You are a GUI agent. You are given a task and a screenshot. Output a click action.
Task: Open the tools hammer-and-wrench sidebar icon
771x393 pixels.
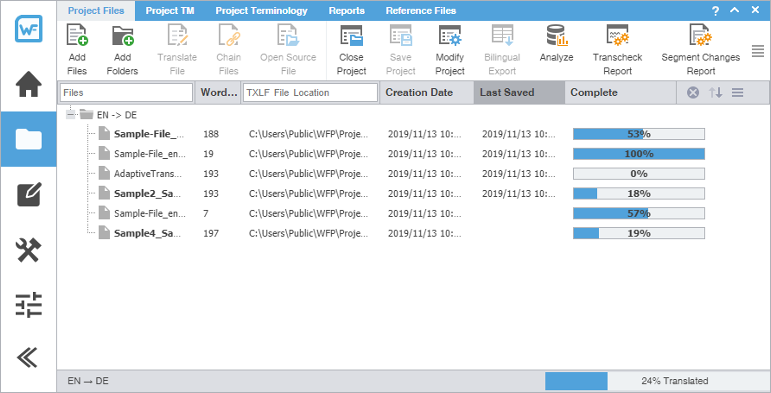coord(29,250)
